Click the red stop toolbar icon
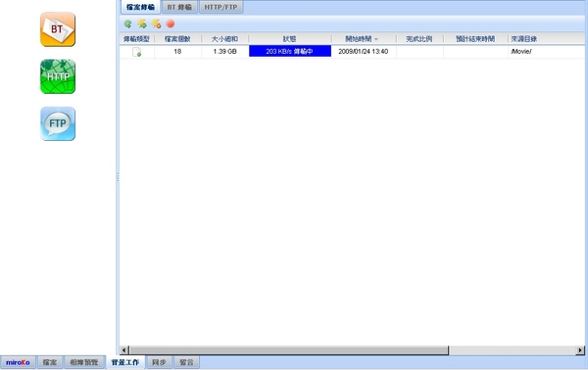 [171, 23]
